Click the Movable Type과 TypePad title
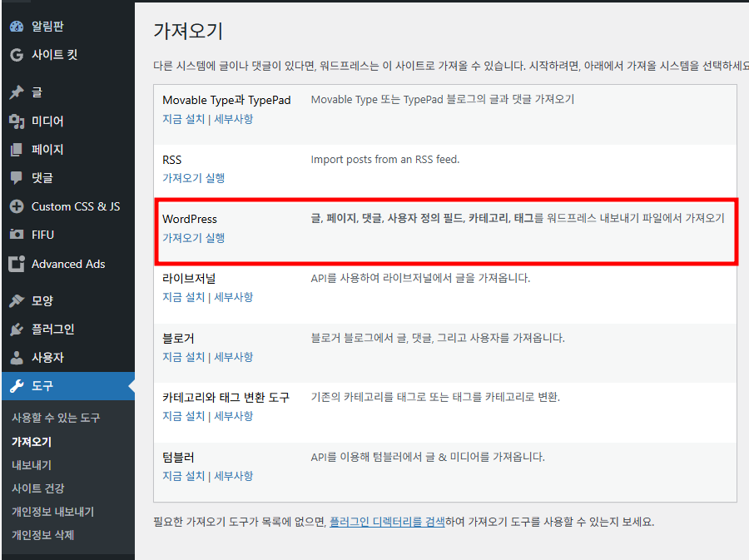 click(226, 100)
